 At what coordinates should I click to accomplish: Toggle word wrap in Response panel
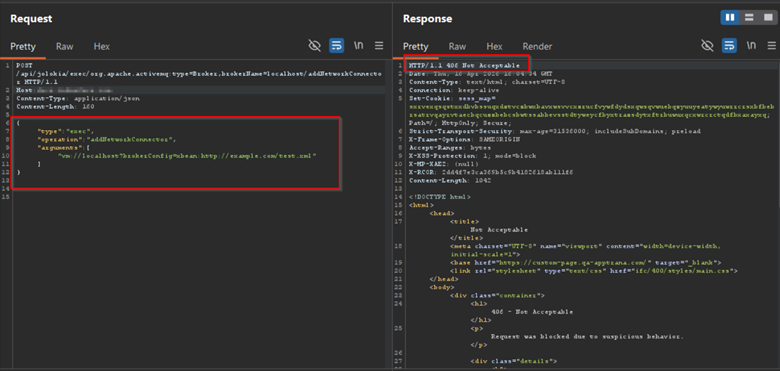pos(729,46)
